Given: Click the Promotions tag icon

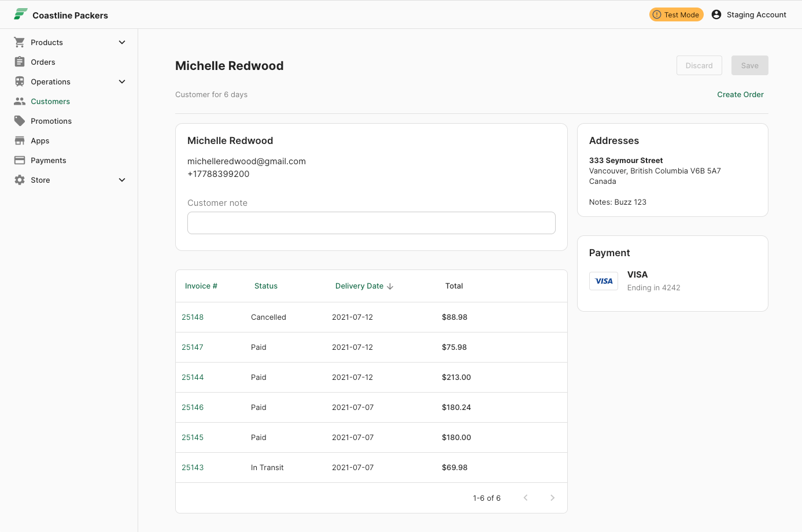Looking at the screenshot, I should point(20,121).
